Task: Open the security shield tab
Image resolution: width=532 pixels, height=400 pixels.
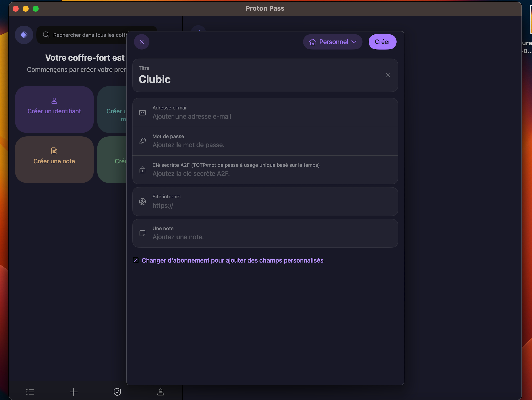Action: coord(117,392)
